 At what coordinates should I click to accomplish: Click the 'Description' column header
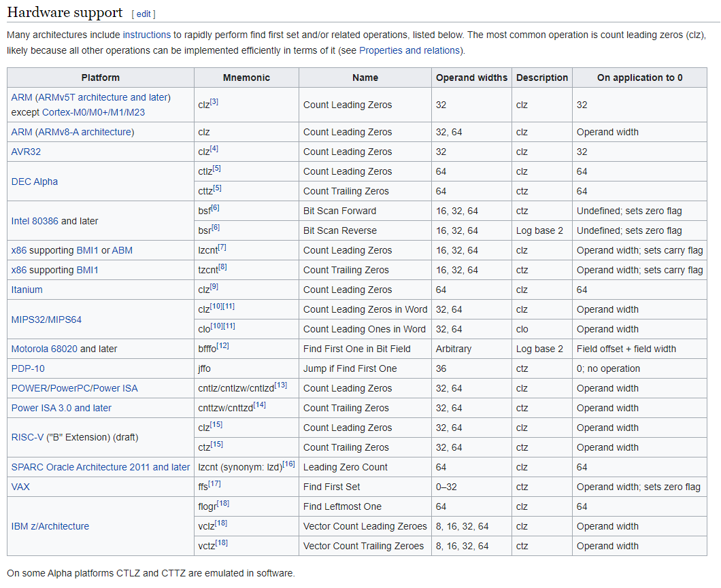click(542, 78)
